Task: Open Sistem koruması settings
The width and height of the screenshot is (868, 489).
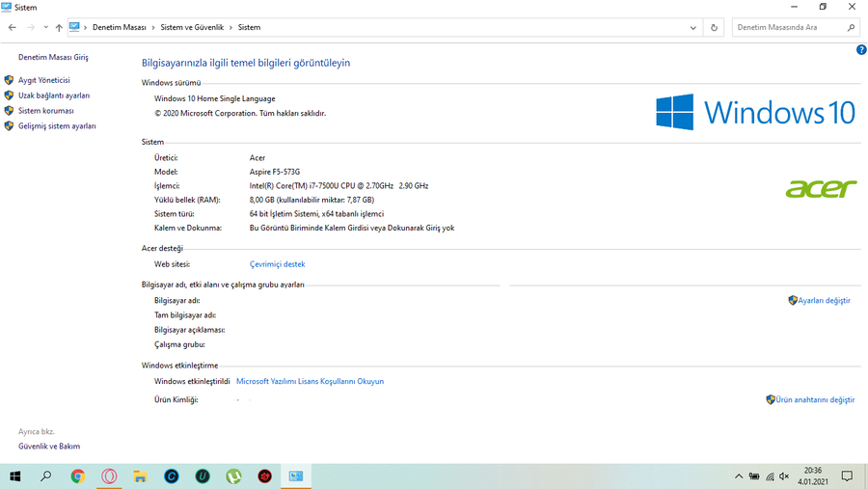Action: pyautogui.click(x=46, y=111)
